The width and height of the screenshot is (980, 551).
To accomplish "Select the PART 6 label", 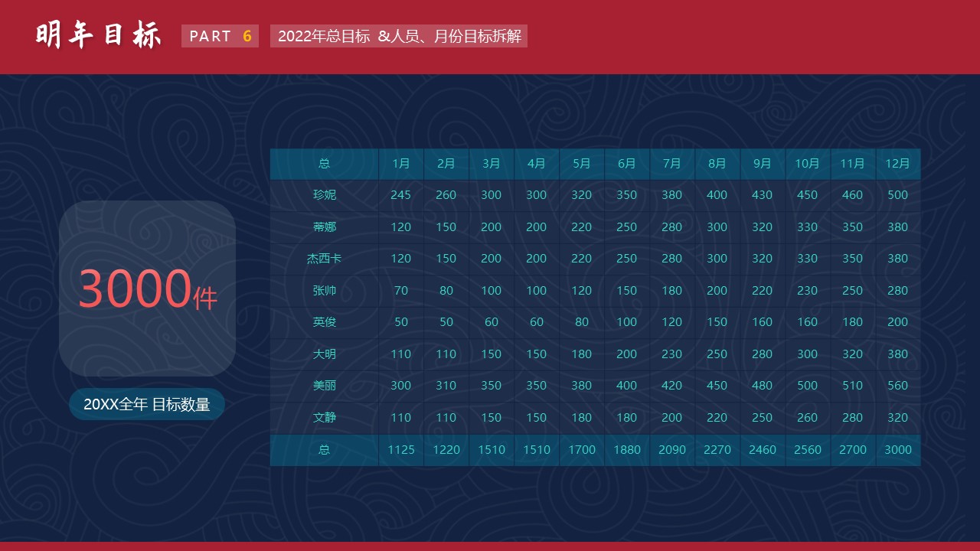I will pyautogui.click(x=220, y=36).
